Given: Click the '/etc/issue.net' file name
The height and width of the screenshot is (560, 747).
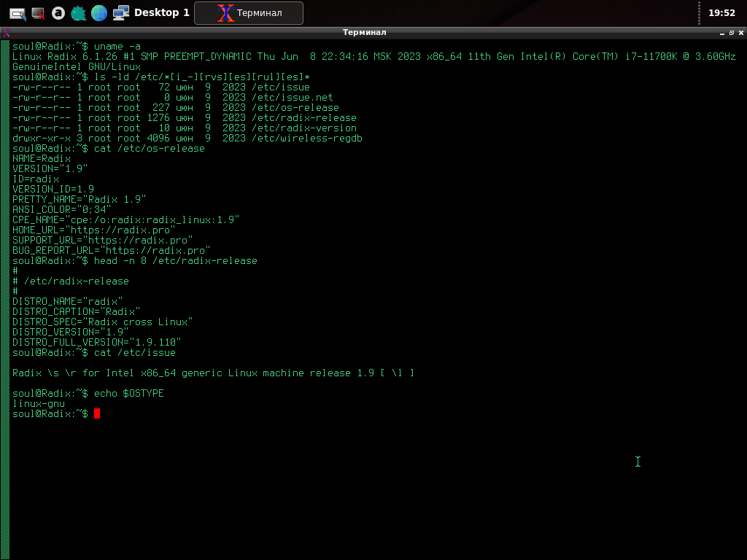Looking at the screenshot, I should (292, 97).
